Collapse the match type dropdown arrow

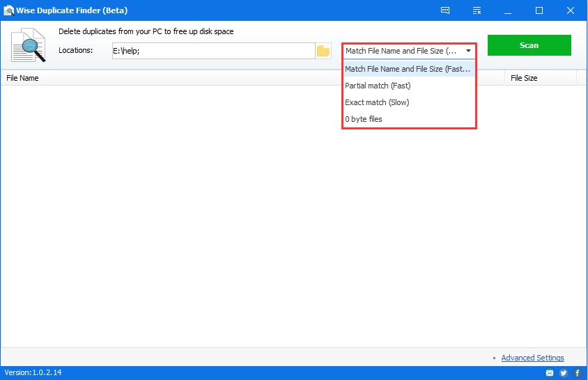[x=468, y=51]
